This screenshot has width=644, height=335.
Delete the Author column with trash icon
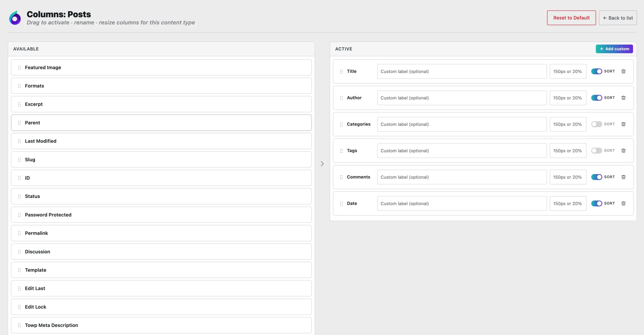point(623,98)
